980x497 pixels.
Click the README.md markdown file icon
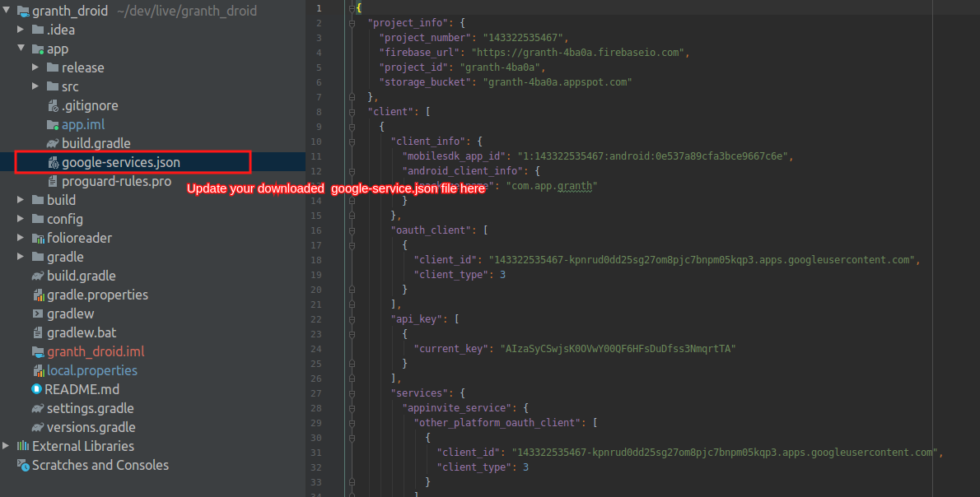36,389
